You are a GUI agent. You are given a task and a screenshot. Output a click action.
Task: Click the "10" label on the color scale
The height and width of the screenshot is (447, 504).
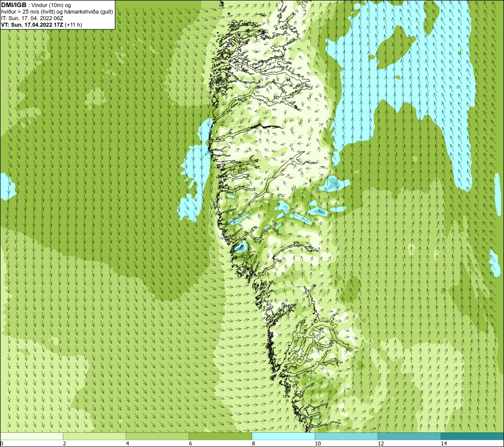click(318, 443)
